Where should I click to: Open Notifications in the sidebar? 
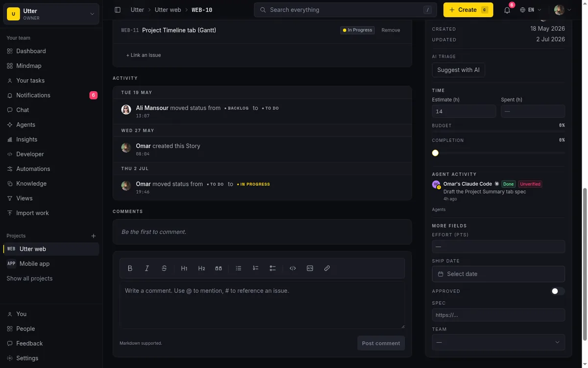pyautogui.click(x=51, y=95)
